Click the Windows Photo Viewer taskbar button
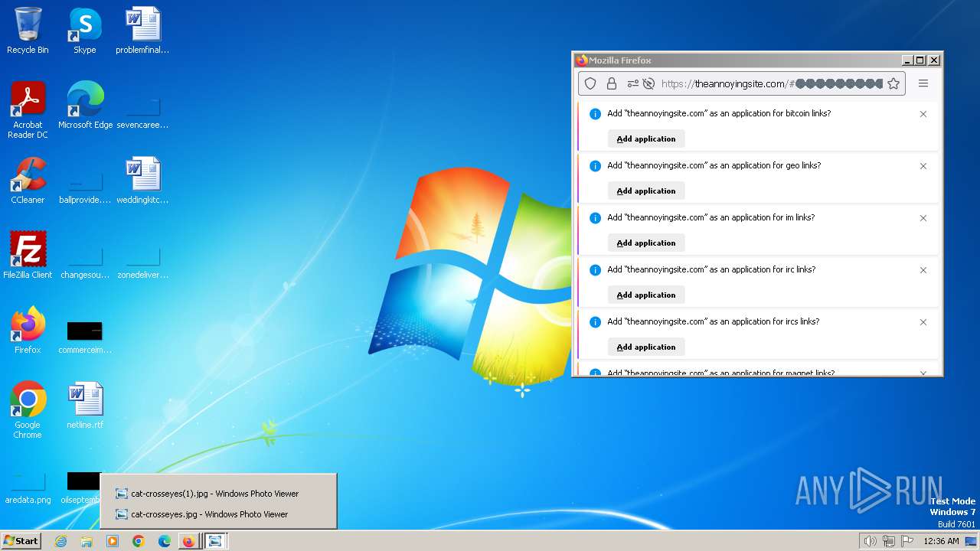The image size is (980, 551). [216, 541]
